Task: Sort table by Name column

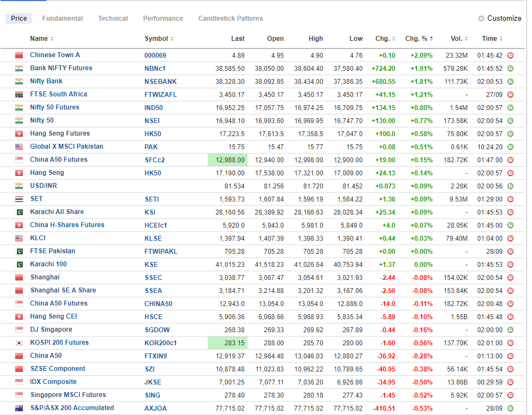Action: pyautogui.click(x=42, y=39)
